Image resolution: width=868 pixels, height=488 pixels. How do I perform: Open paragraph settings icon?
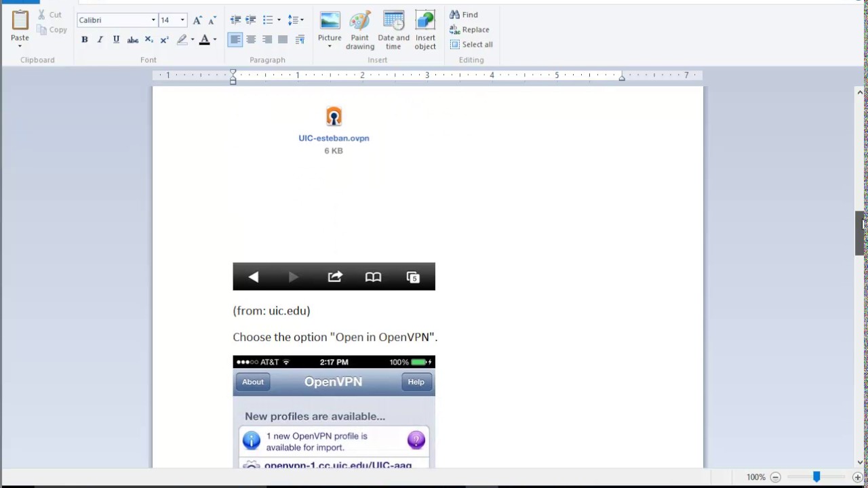click(x=300, y=40)
